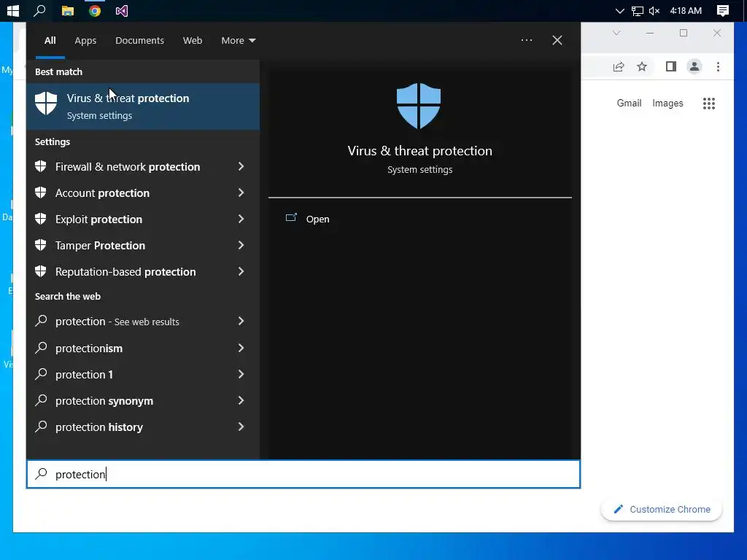Click the muted speaker volume icon

654,11
